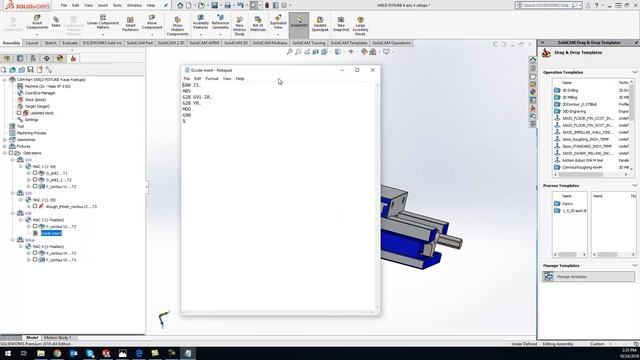Select 3D Drilling operation template
Screen dimensions: 640x360
click(x=570, y=90)
